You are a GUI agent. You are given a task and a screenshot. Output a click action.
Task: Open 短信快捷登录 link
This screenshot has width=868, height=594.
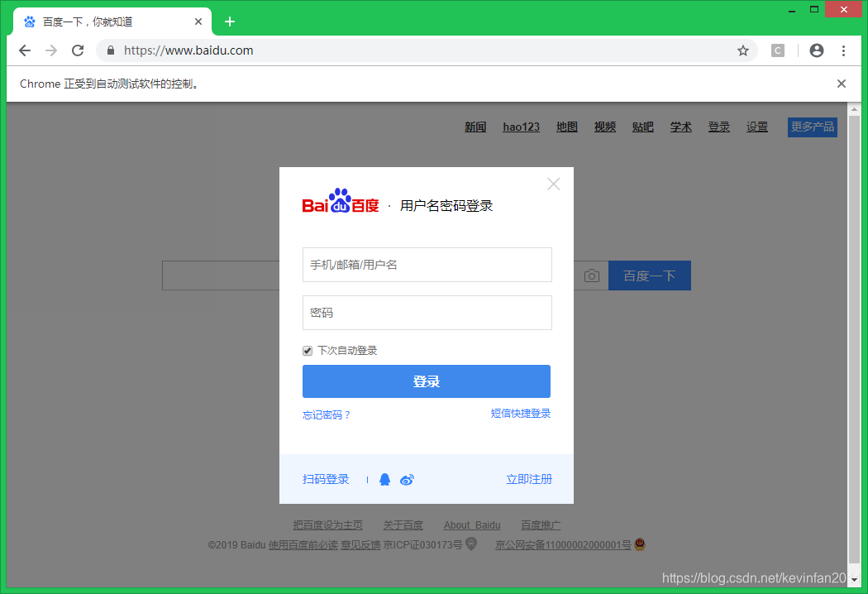click(520, 414)
